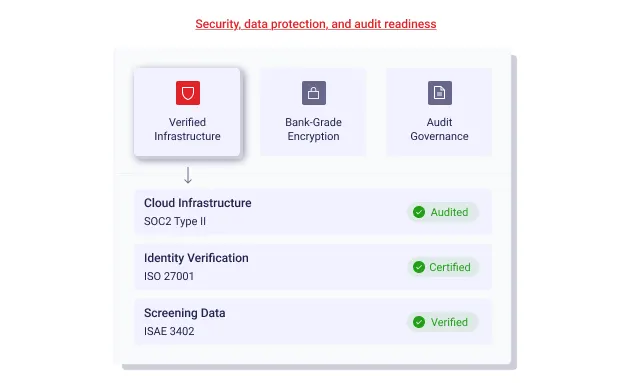Viewport: 631px width, 383px height.
Task: Select the ISO 27001 text
Action: click(x=169, y=276)
